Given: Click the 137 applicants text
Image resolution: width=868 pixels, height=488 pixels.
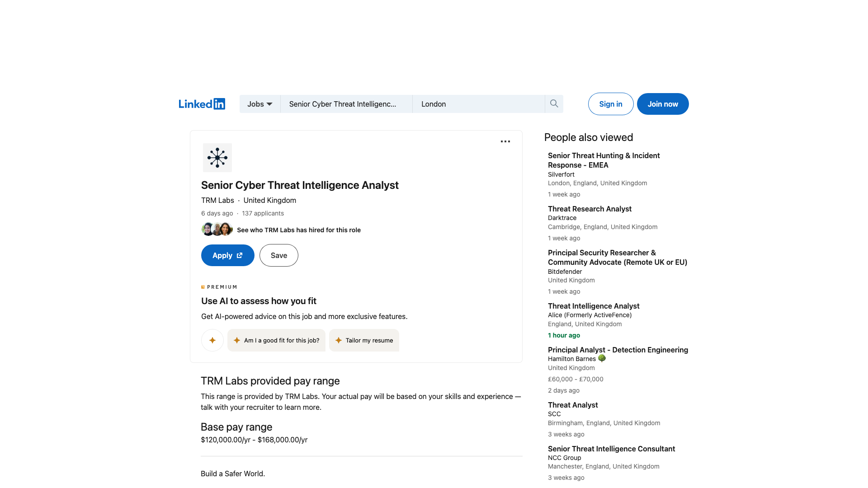Looking at the screenshot, I should coord(263,213).
